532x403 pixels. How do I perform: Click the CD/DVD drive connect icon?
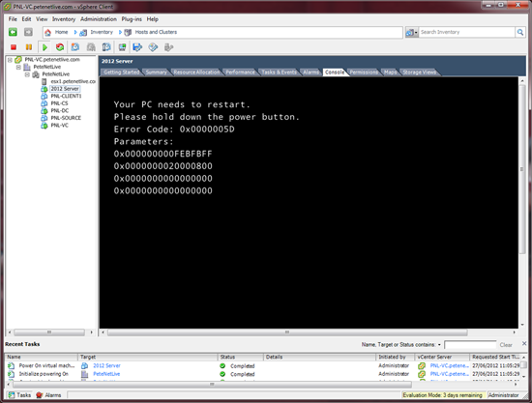coord(153,47)
